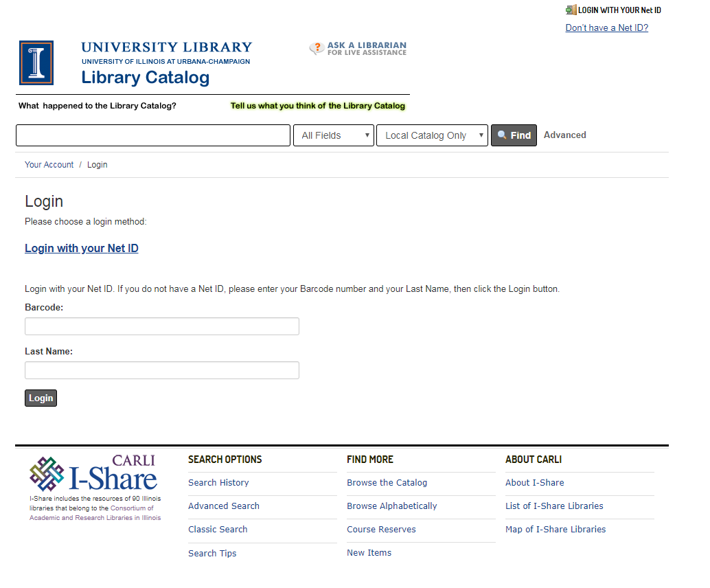710x588 pixels.
Task: Select the Your Account breadcrumb
Action: pos(49,164)
